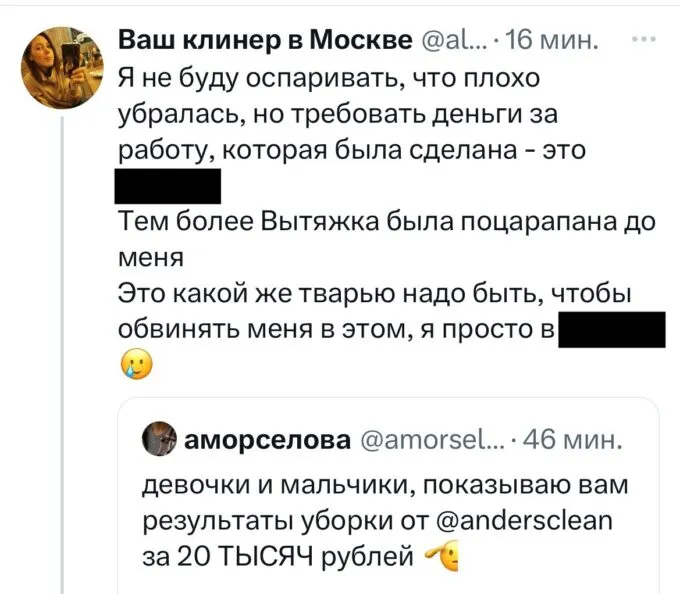Click the vertical thread line below the avatar
The width and height of the screenshot is (680, 594).
[63, 350]
